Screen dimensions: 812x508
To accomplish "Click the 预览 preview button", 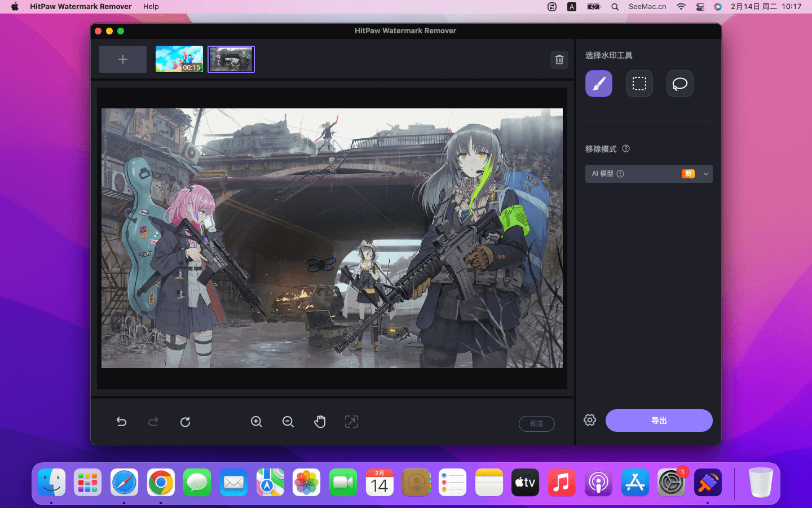I will point(536,423).
